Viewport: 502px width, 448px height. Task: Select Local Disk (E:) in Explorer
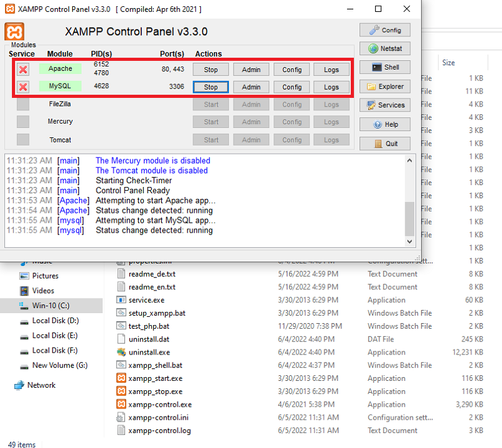(55, 336)
